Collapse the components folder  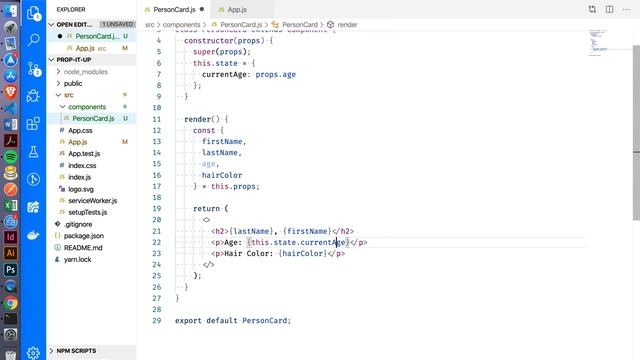click(x=62, y=107)
